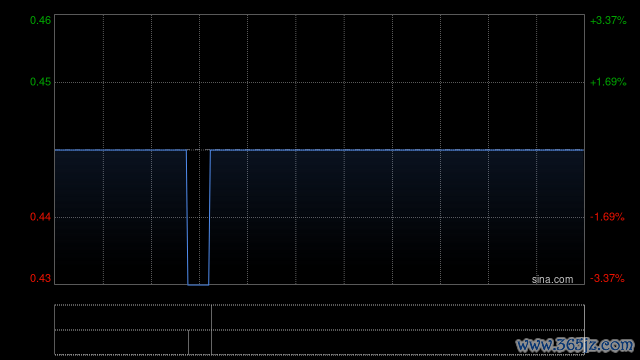Open the sina.com watermark link

pos(552,280)
